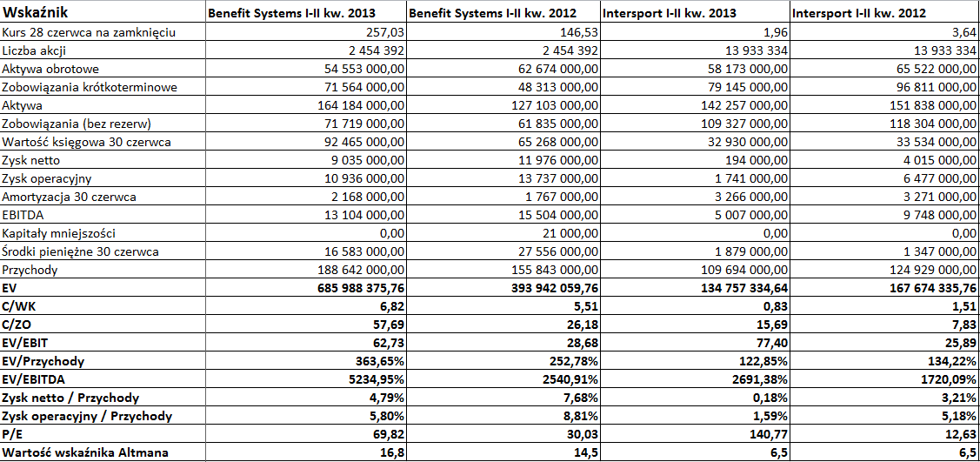Click the 'Benefit Systems I-II kw. 2013' column header
The width and height of the screenshot is (980, 462).
(x=305, y=12)
